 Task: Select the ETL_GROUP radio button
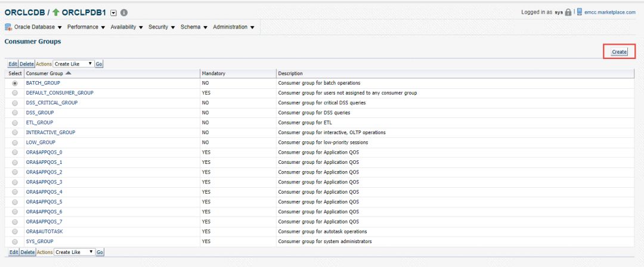click(15, 123)
